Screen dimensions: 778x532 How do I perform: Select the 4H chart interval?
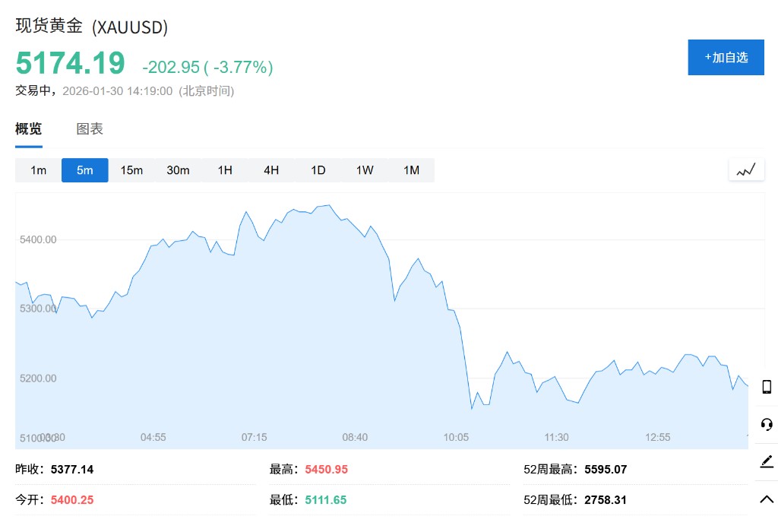[x=271, y=170]
